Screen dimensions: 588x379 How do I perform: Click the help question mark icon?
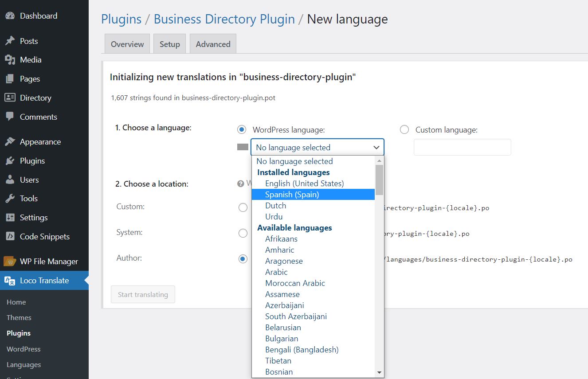point(241,184)
